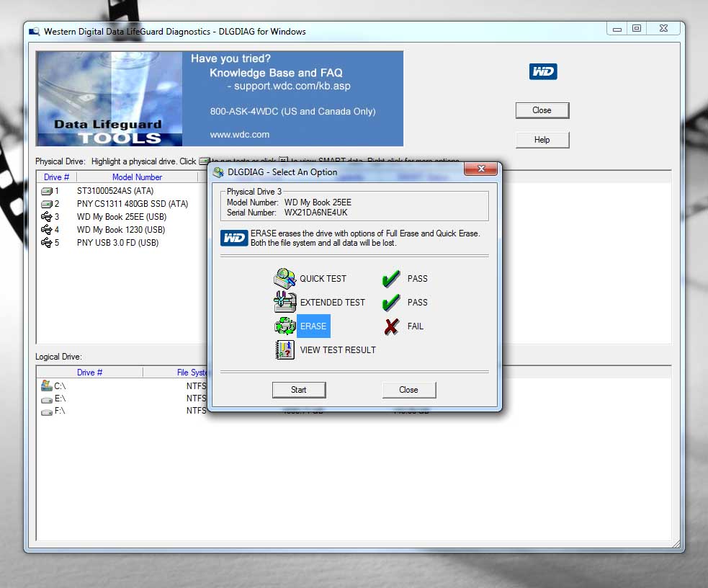Click the USB icon for PNY USB 3.0 FD
Viewport: 708px width, 588px height.
pyautogui.click(x=47, y=243)
